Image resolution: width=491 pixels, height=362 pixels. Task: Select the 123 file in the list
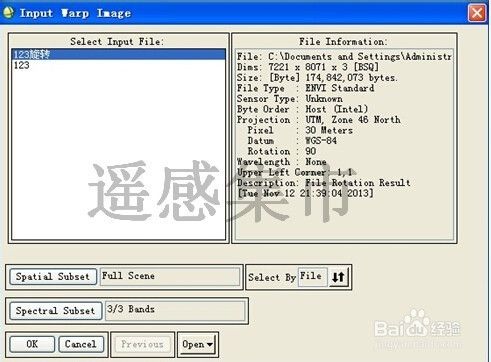(x=118, y=65)
